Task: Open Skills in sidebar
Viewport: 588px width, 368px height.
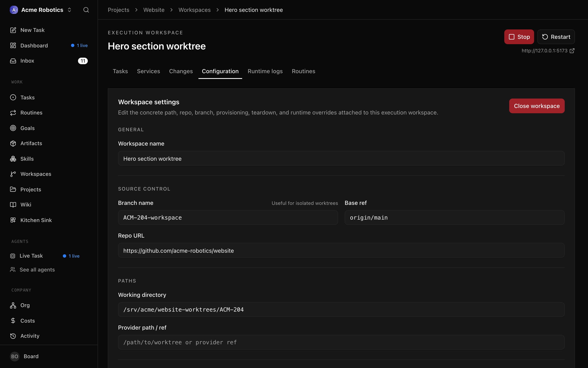Action: coord(49,159)
